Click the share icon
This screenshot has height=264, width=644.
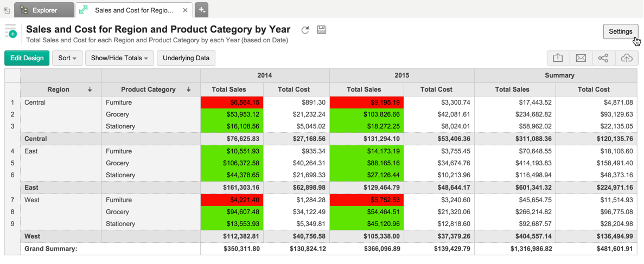pyautogui.click(x=603, y=58)
